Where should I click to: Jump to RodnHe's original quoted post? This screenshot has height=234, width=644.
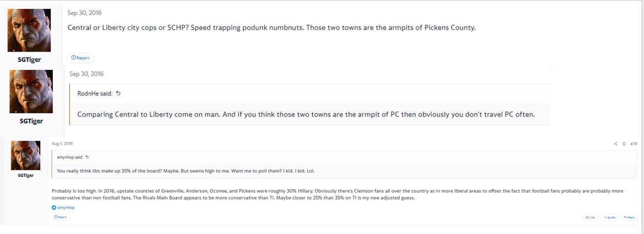118,93
